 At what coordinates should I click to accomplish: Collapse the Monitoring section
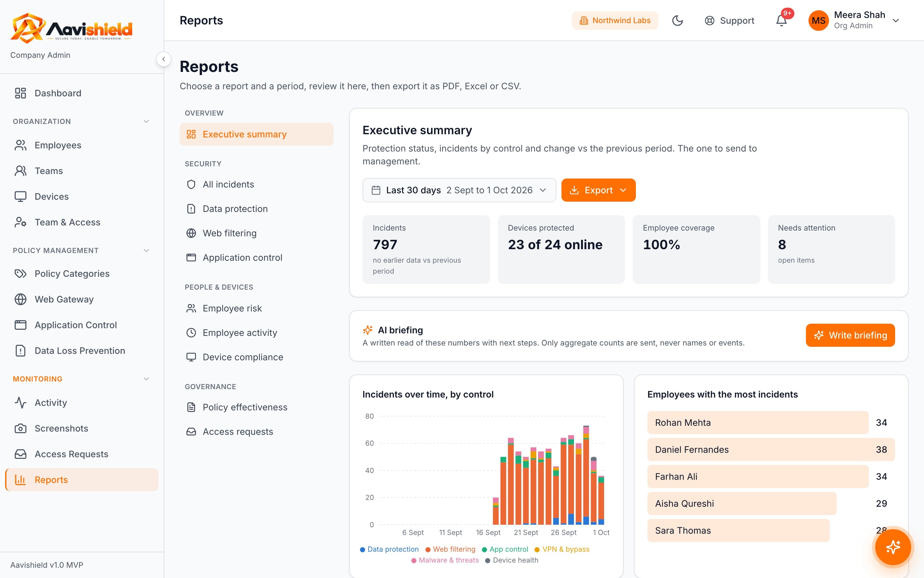(x=146, y=379)
